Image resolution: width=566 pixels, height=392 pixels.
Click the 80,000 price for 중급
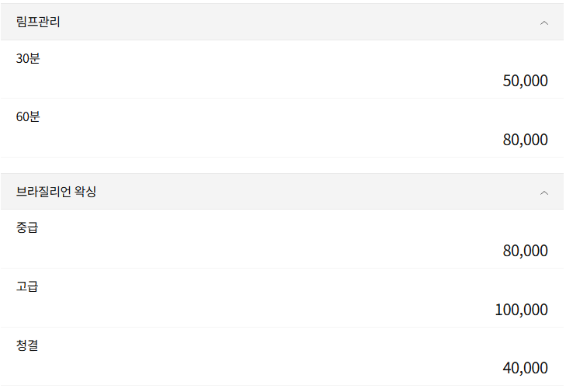[x=525, y=251]
